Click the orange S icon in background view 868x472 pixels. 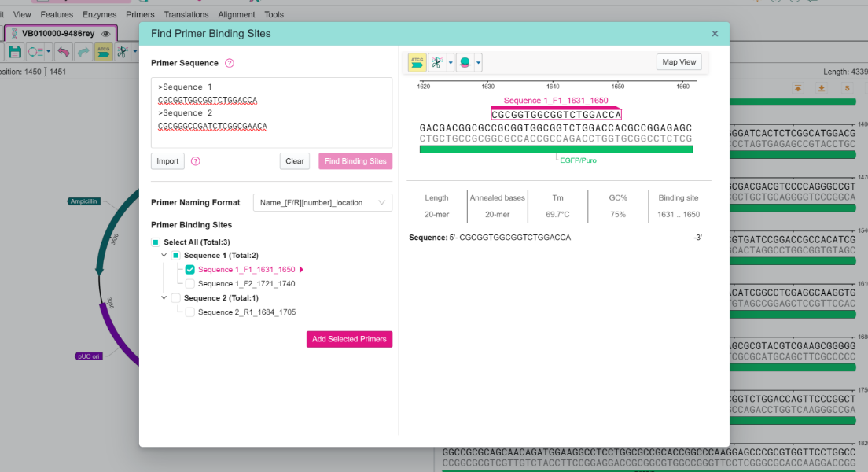847,88
